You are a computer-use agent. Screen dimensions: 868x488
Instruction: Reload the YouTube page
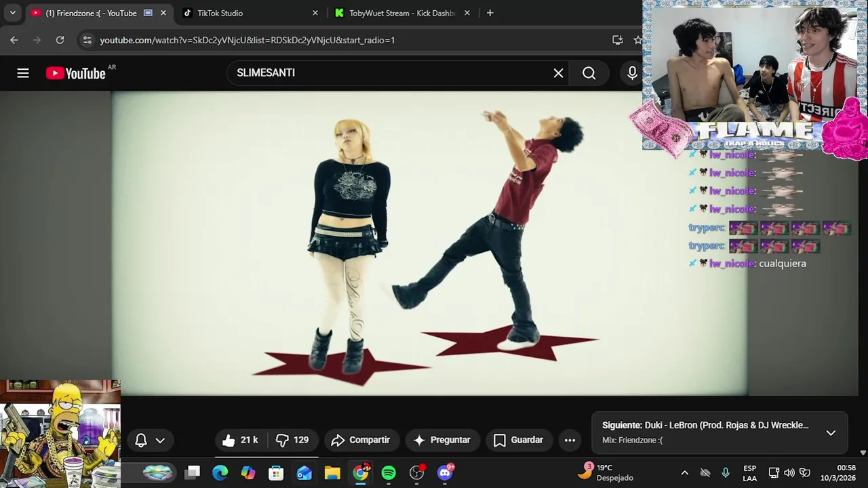(x=60, y=40)
